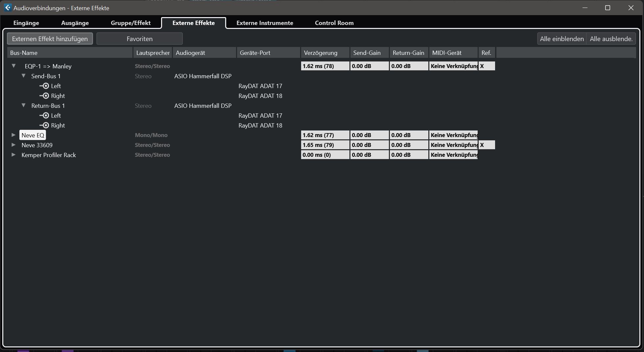Image resolution: width=644 pixels, height=352 pixels.
Task: Click Externen Effekt hinzufügen button
Action: [50, 39]
